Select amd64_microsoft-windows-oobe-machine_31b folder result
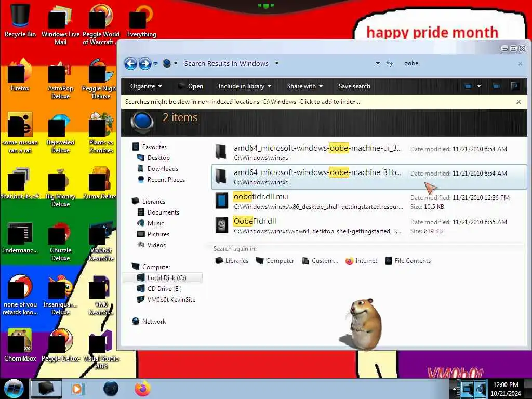 tap(369, 177)
